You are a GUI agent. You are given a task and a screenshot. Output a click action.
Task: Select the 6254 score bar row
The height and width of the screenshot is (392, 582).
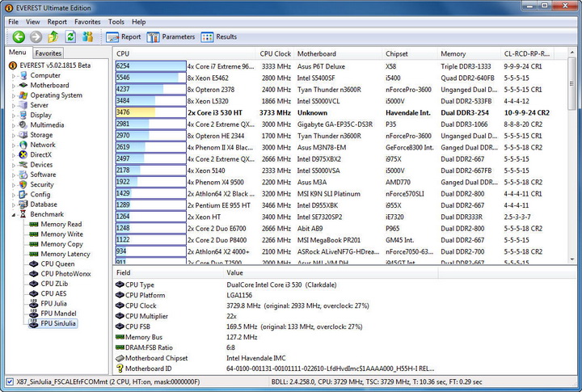[150, 66]
